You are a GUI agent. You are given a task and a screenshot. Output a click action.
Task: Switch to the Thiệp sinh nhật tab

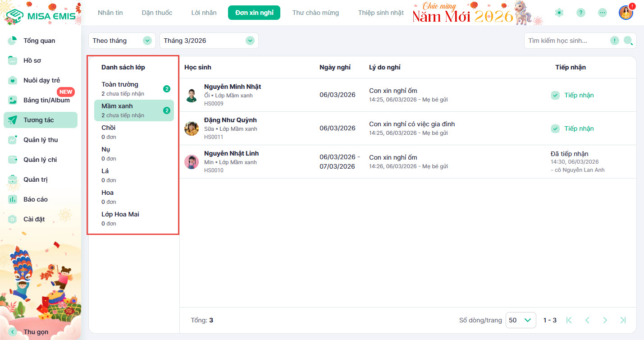pyautogui.click(x=381, y=13)
